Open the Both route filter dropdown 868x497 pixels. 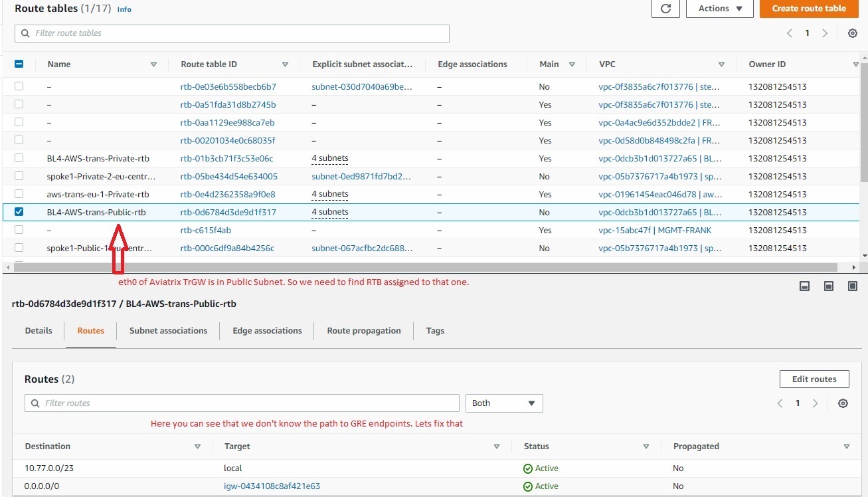[x=504, y=403]
